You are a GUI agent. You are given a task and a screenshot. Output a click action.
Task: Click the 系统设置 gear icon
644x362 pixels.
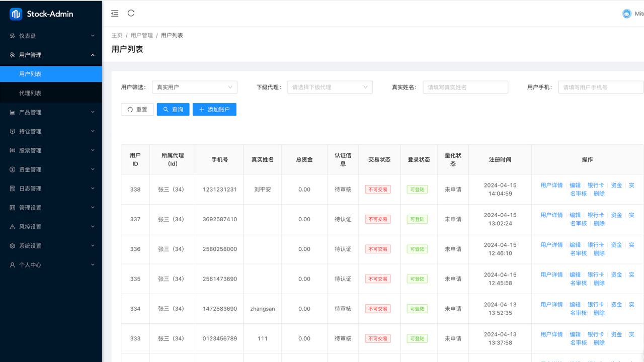(x=13, y=246)
